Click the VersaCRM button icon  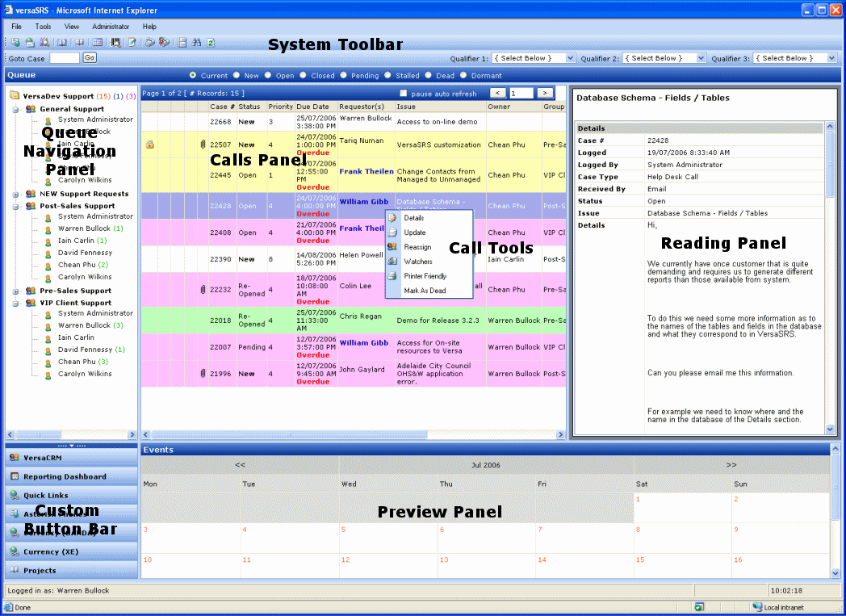click(15, 458)
